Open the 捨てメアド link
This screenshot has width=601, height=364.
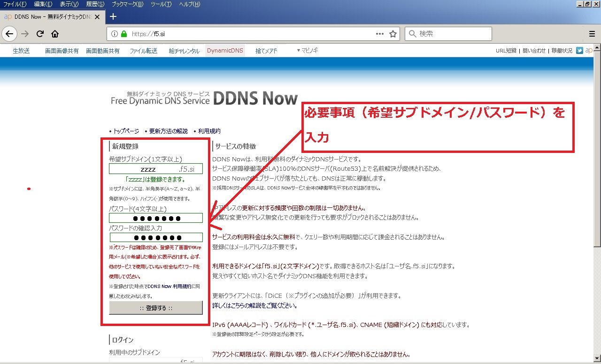266,51
